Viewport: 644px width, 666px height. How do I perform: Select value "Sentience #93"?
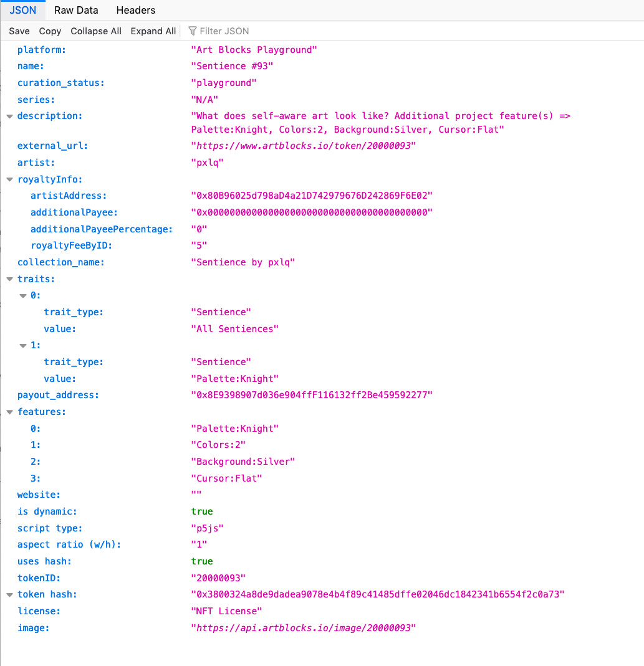tap(232, 66)
